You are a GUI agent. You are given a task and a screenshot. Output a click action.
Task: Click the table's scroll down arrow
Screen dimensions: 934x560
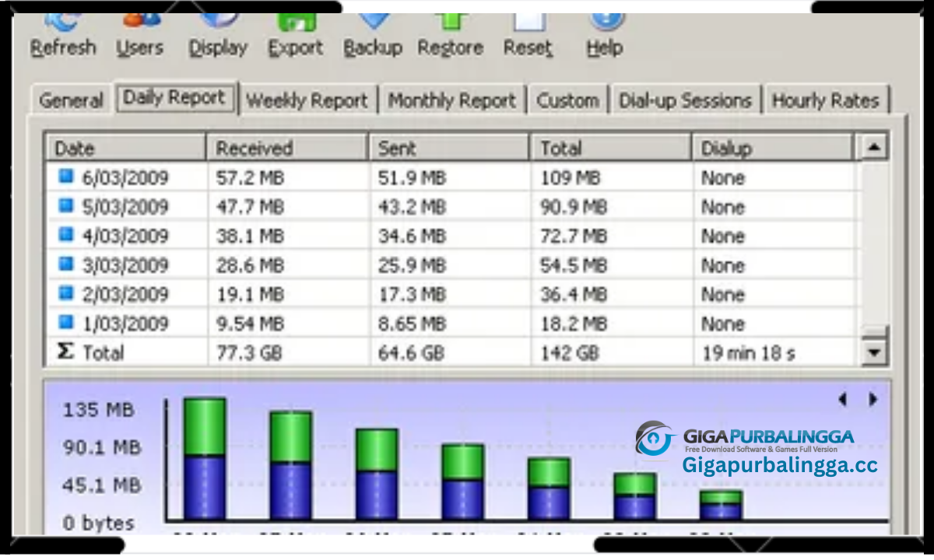point(876,353)
